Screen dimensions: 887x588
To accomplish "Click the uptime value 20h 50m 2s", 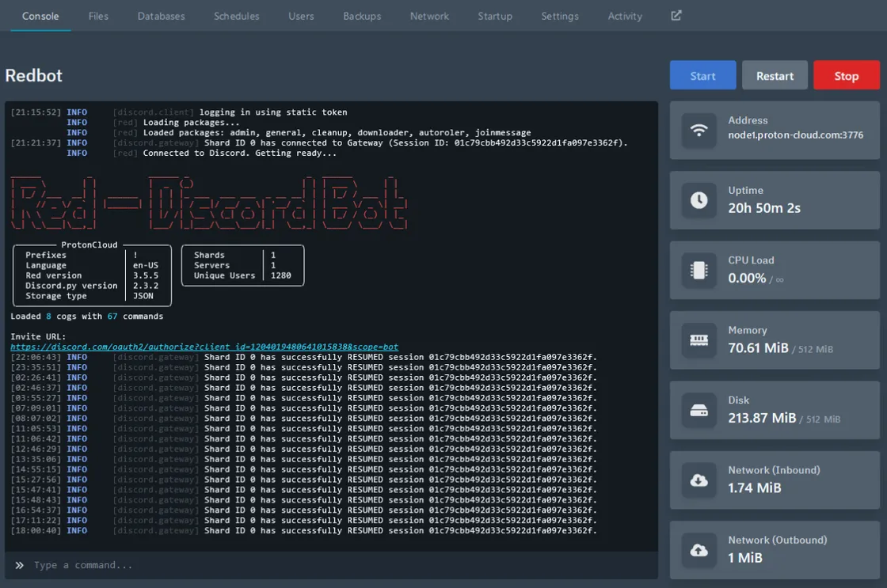I will point(764,208).
